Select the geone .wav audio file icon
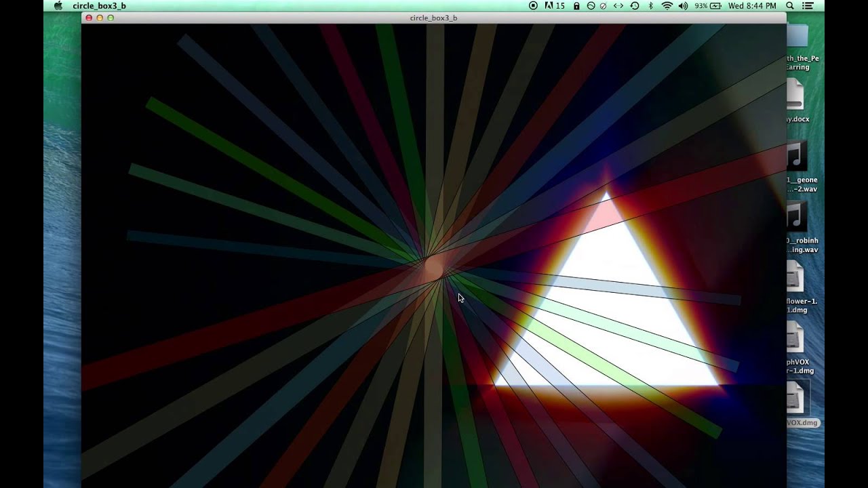The width and height of the screenshot is (868, 488). click(x=797, y=157)
